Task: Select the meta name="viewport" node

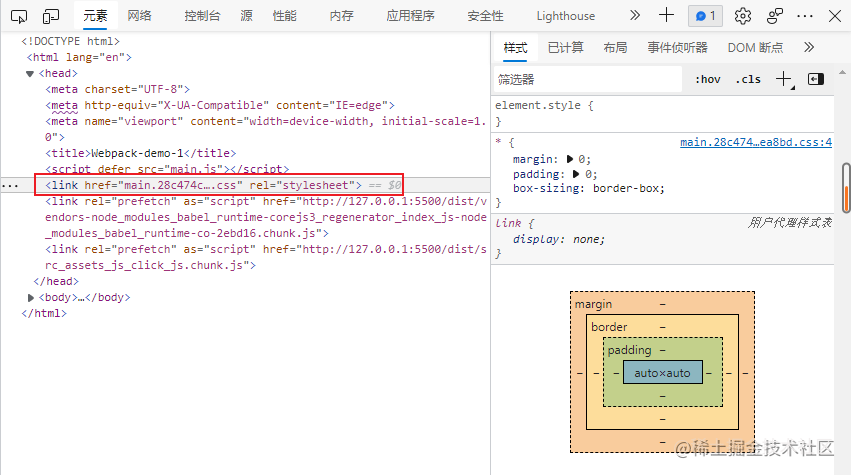Action: pyautogui.click(x=265, y=129)
